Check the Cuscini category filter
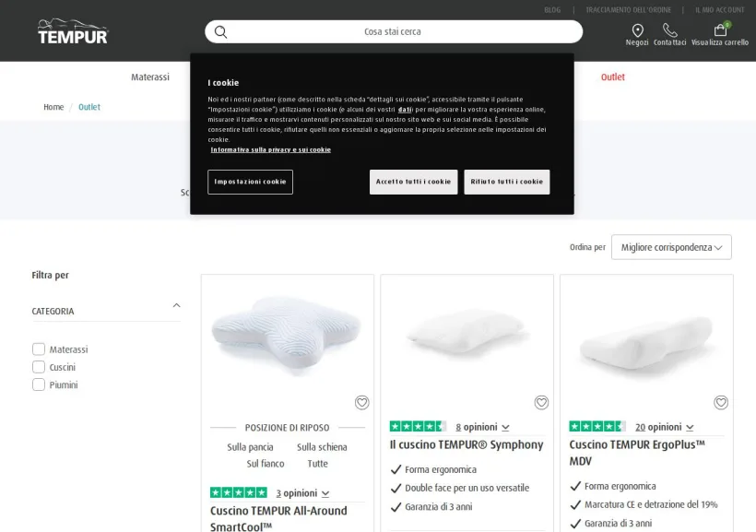 coord(39,367)
